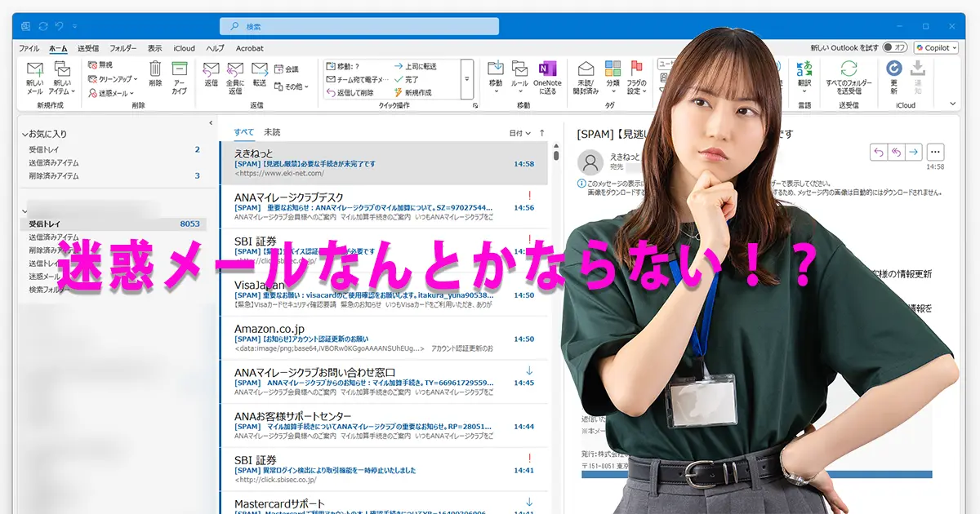
Task: Choose the 上司に転送 quick step
Action: [x=415, y=66]
